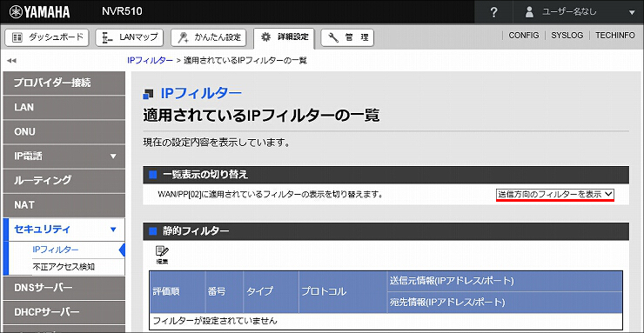
Task: Open the CONFIG link
Action: 524,36
